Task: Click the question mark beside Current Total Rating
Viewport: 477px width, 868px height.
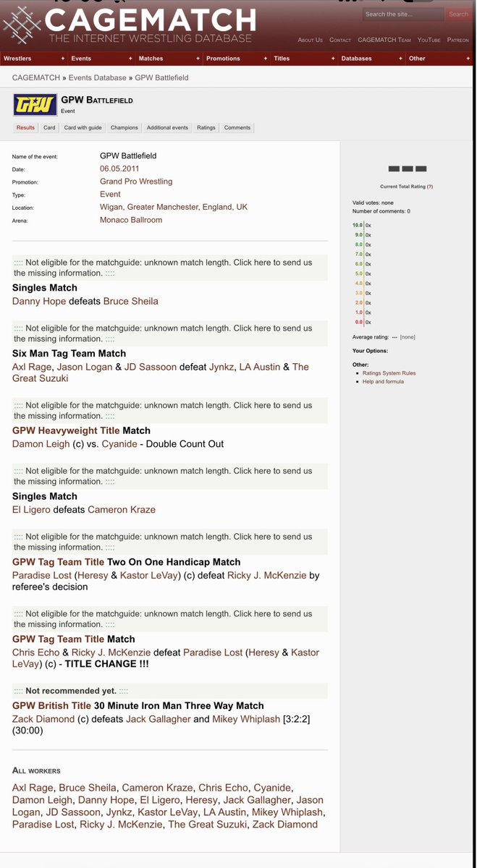Action: 430,187
